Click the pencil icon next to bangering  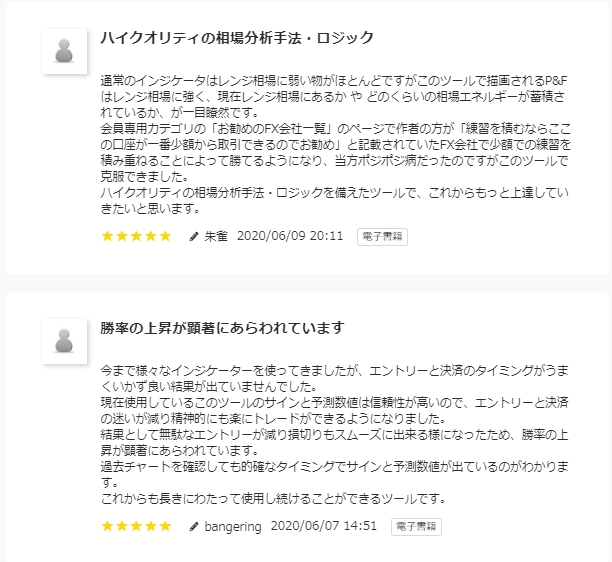point(194,526)
